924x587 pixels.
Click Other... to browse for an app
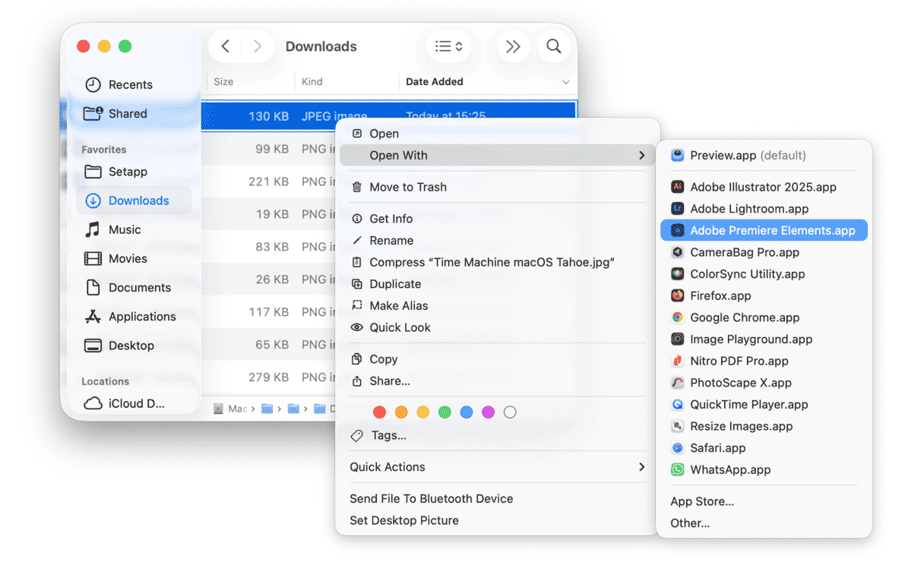(689, 522)
